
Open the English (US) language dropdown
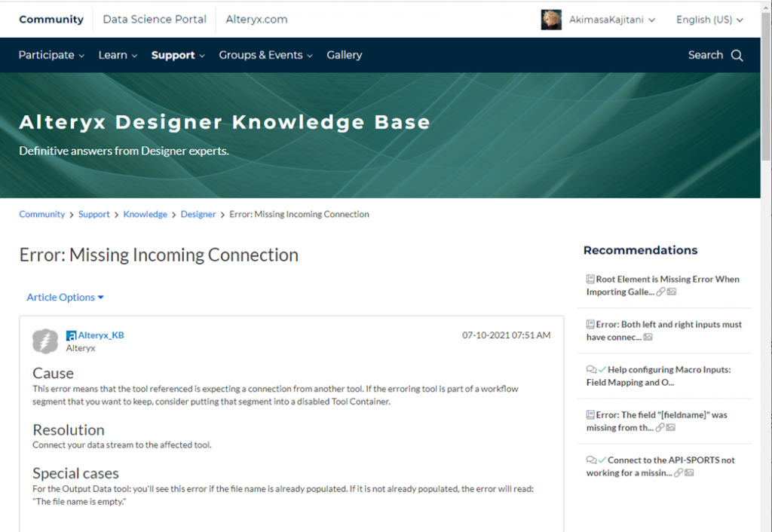tap(709, 20)
